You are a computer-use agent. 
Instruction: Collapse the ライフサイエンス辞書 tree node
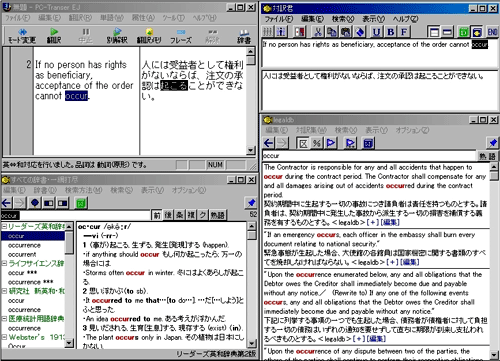pyautogui.click(x=4, y=263)
